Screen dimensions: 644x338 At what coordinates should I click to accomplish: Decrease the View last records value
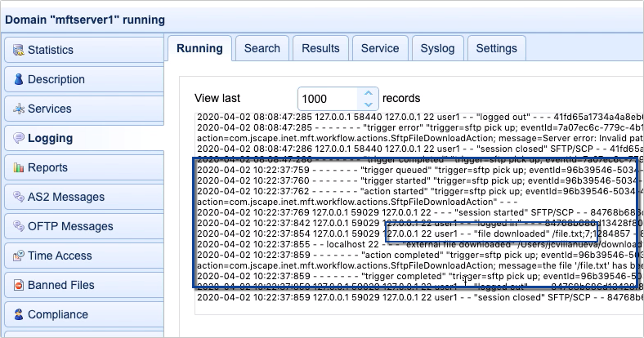[369, 104]
